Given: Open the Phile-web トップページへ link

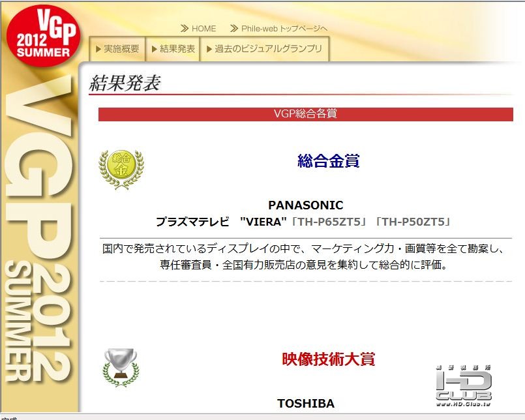Looking at the screenshot, I should (x=284, y=29).
